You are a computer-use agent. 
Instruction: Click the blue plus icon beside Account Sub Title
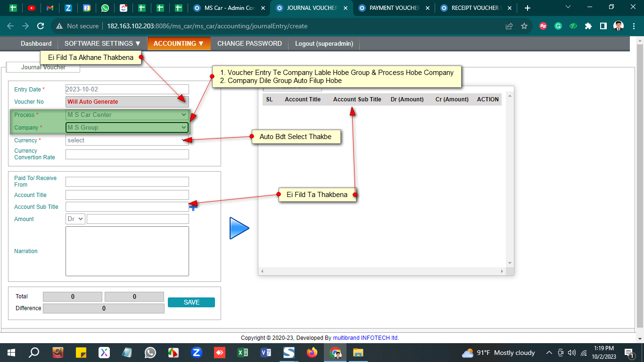click(193, 206)
